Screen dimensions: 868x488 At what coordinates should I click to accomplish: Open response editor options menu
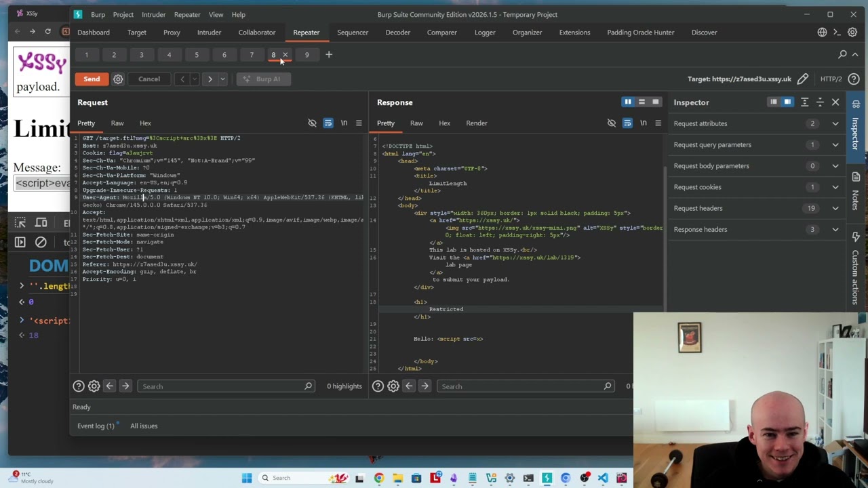tap(658, 123)
